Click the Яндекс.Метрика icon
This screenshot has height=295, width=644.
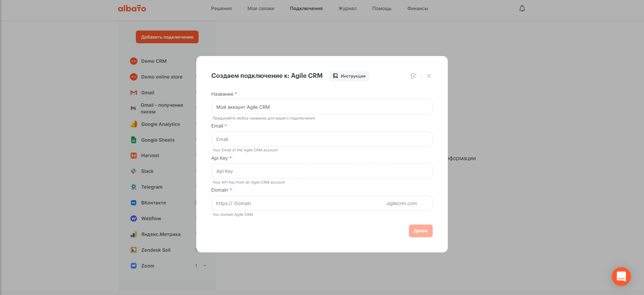(x=133, y=234)
